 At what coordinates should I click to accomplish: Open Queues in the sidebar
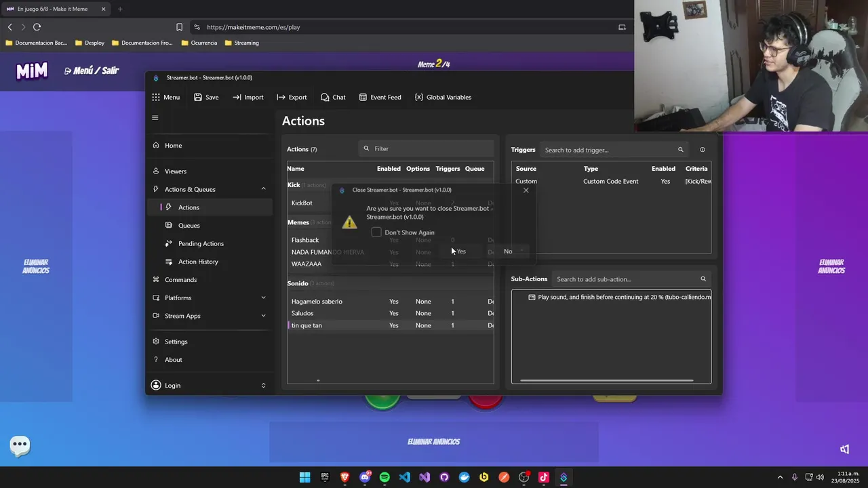pos(210,225)
